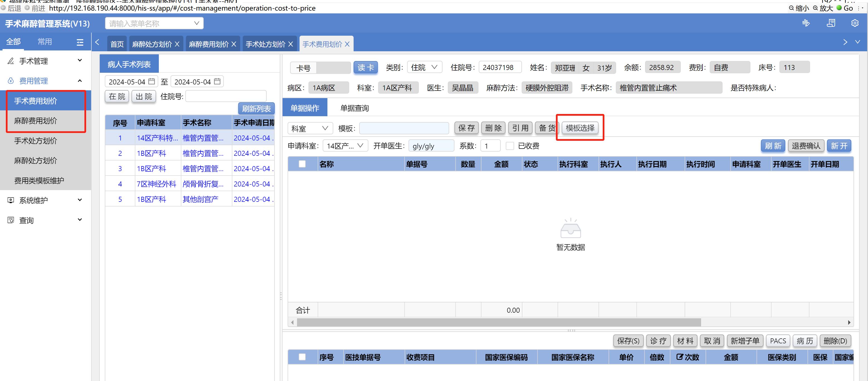
Task: Click the 模板选择 button
Action: (580, 128)
